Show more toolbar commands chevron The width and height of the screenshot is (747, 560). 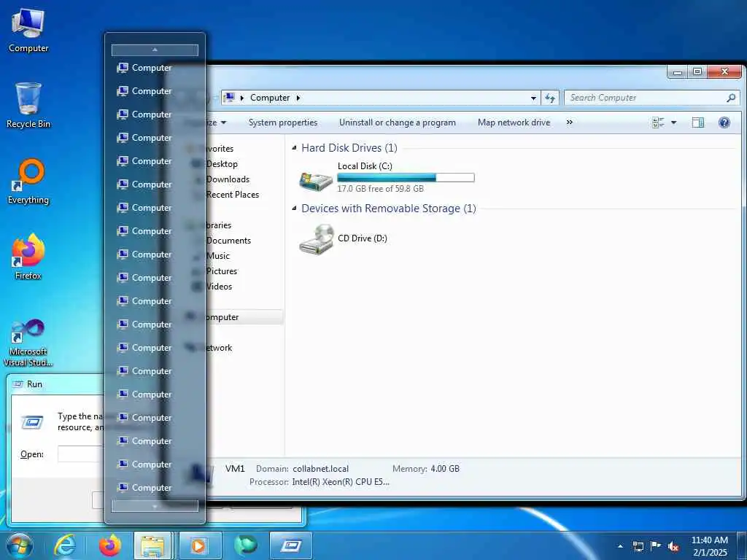pos(569,122)
